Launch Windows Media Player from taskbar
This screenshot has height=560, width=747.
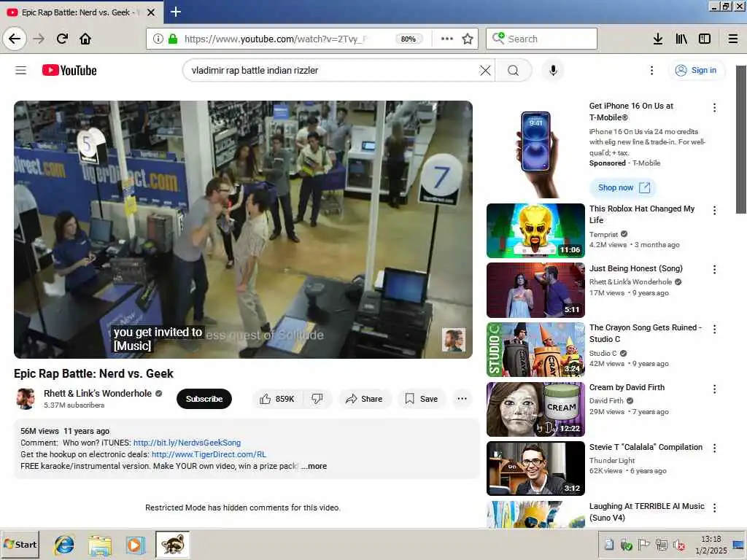135,545
